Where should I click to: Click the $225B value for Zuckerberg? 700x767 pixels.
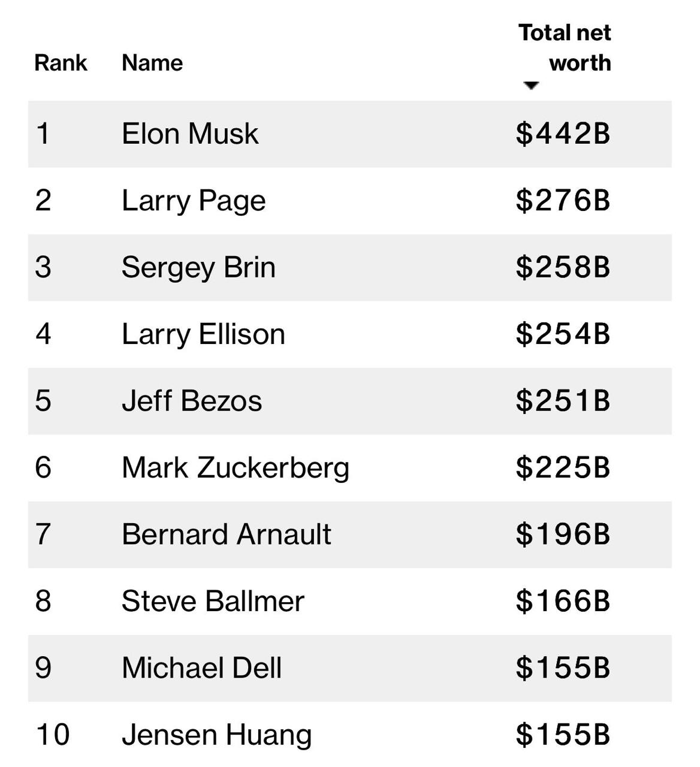pyautogui.click(x=563, y=468)
